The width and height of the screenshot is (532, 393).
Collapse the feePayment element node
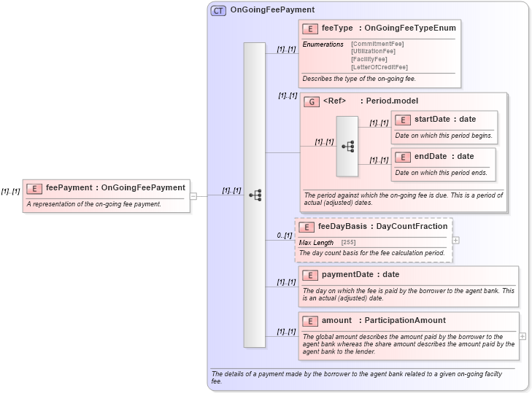[193, 196]
